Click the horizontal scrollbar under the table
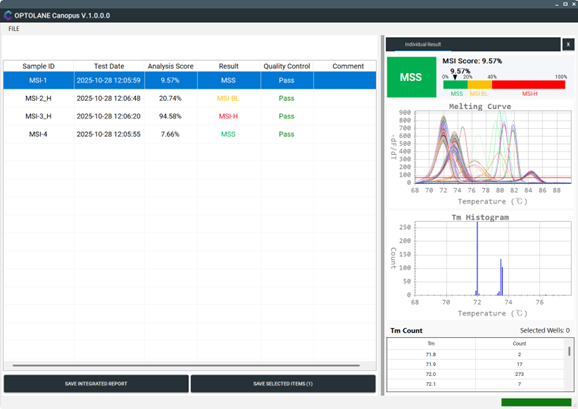Viewport: 578px width, 409px height. coord(186,366)
